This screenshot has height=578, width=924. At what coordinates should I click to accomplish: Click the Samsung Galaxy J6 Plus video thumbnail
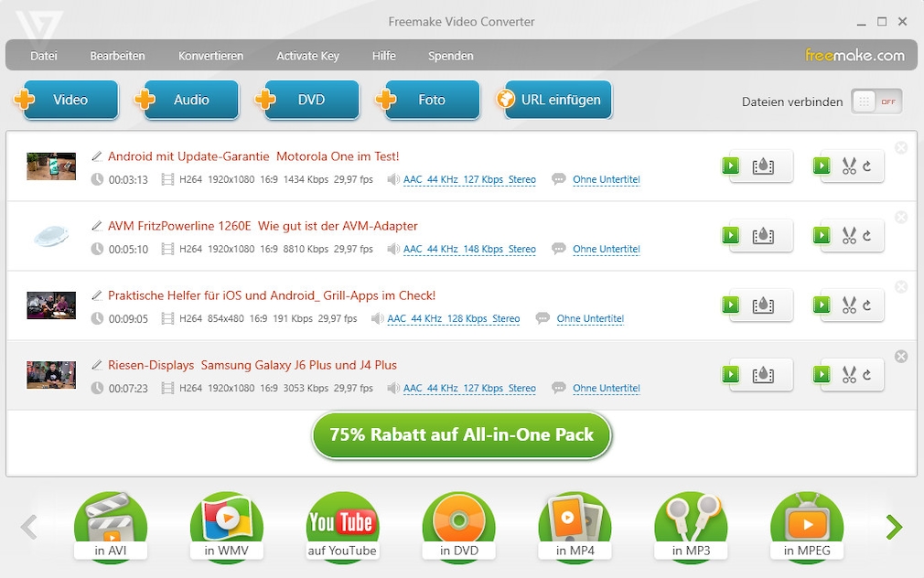pos(51,376)
